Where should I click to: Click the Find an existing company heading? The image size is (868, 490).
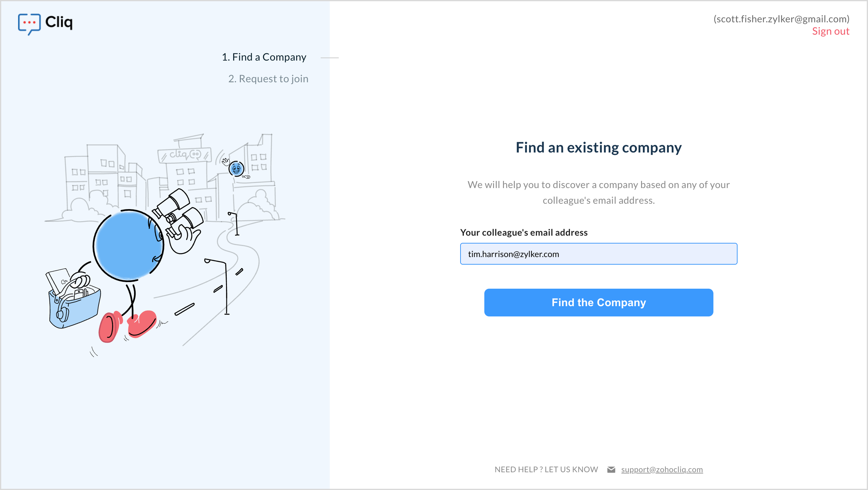coord(599,148)
